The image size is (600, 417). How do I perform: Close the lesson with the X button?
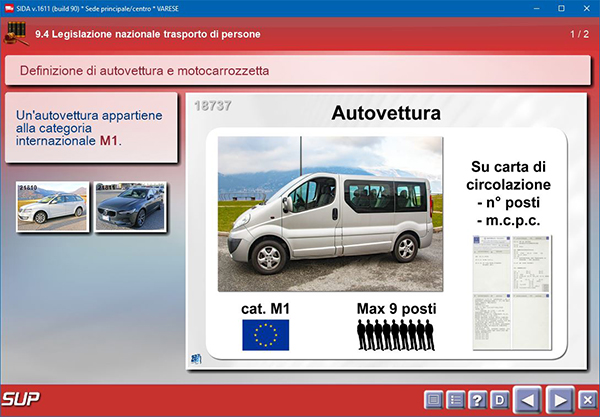pyautogui.click(x=588, y=401)
